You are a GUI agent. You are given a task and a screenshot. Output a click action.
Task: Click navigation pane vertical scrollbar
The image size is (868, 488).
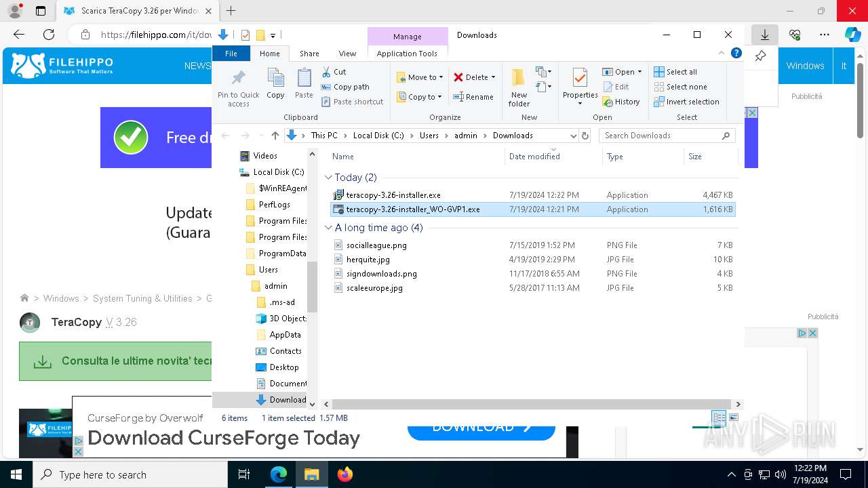tap(312, 287)
